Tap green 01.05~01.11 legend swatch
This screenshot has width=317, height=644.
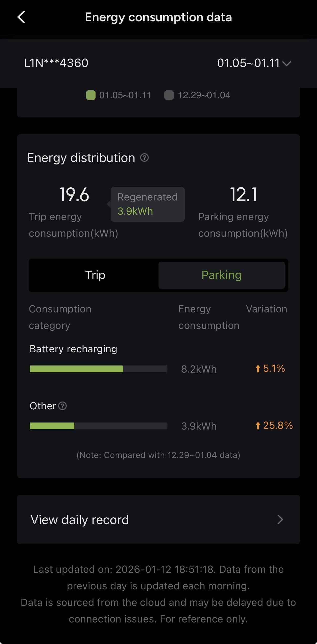91,95
